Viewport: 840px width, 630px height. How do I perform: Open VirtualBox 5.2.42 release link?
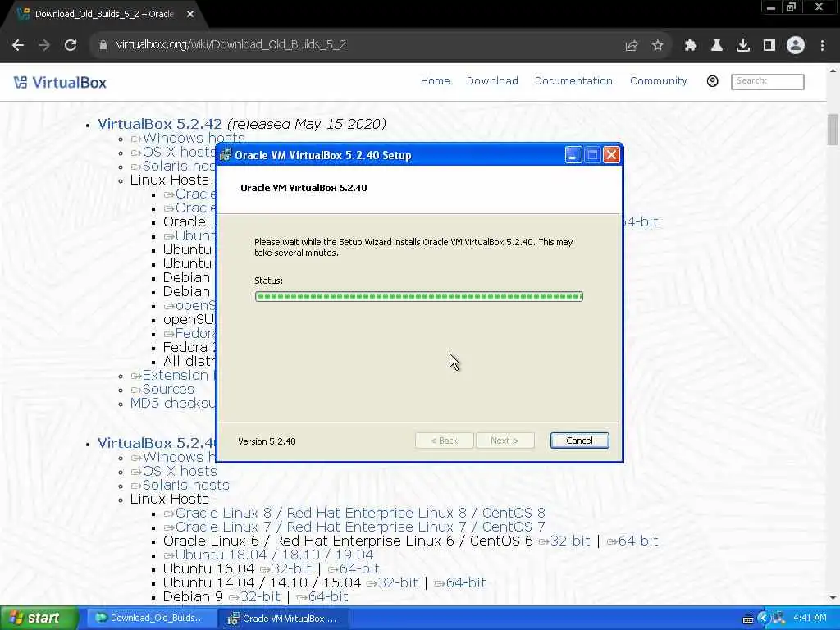pos(160,124)
